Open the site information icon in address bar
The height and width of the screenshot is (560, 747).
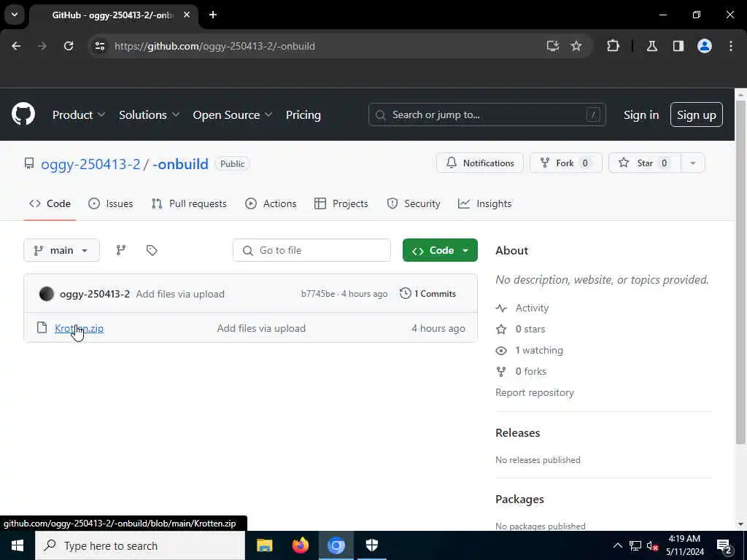(x=100, y=46)
